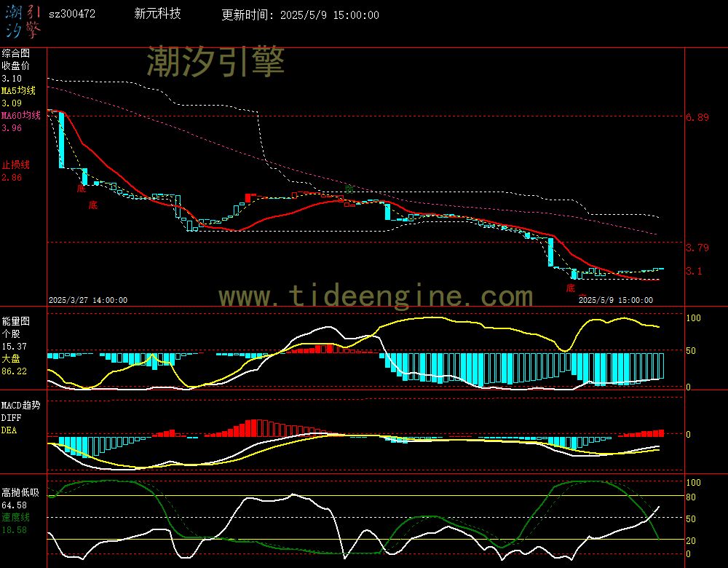Select the 个股 legend label
The image size is (728, 568).
coord(11,334)
